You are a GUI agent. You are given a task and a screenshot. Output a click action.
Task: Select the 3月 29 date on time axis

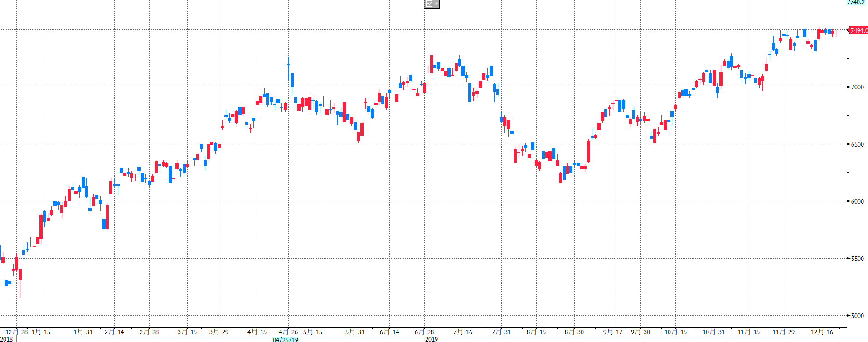tap(219, 332)
